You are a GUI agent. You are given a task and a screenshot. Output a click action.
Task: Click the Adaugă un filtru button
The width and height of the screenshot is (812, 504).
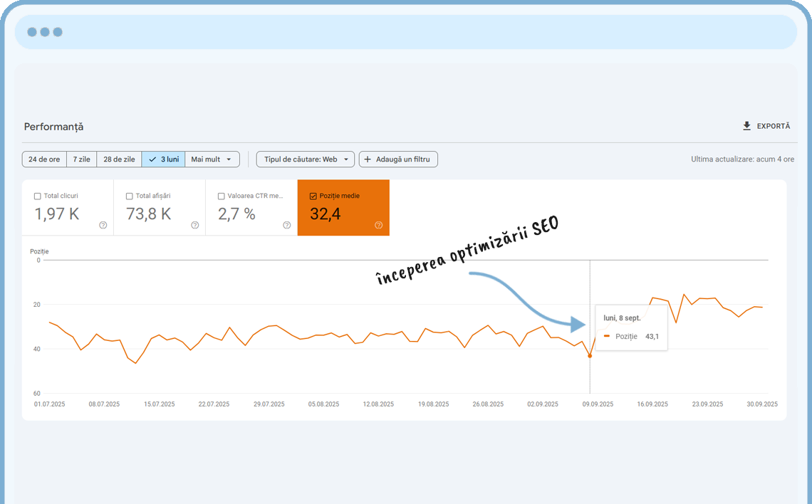(398, 159)
